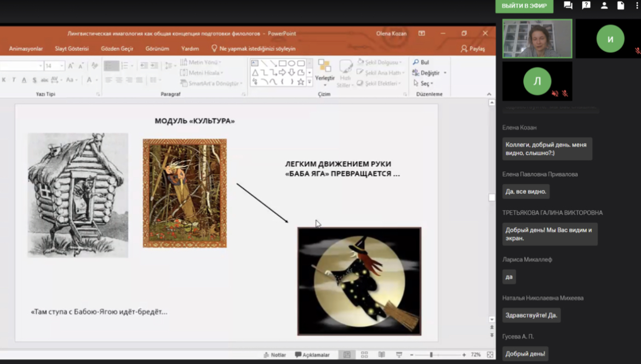Align text to the right

(x=129, y=80)
